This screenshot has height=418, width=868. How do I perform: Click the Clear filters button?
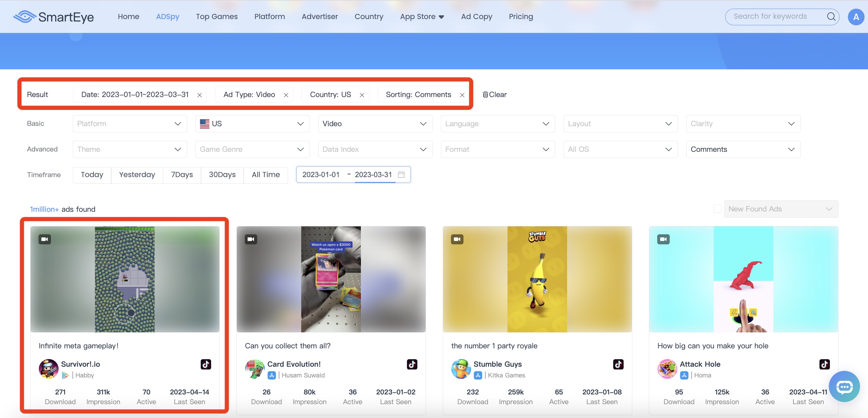pyautogui.click(x=495, y=95)
